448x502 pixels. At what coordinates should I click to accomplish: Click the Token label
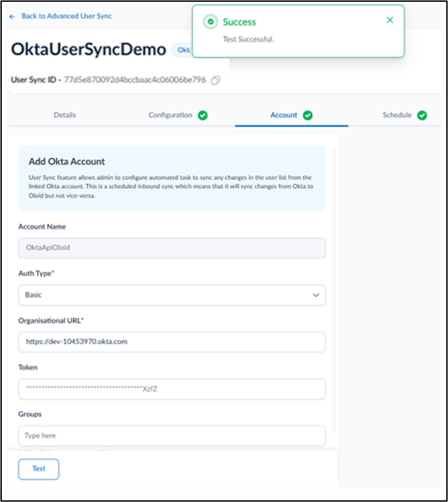(x=28, y=367)
